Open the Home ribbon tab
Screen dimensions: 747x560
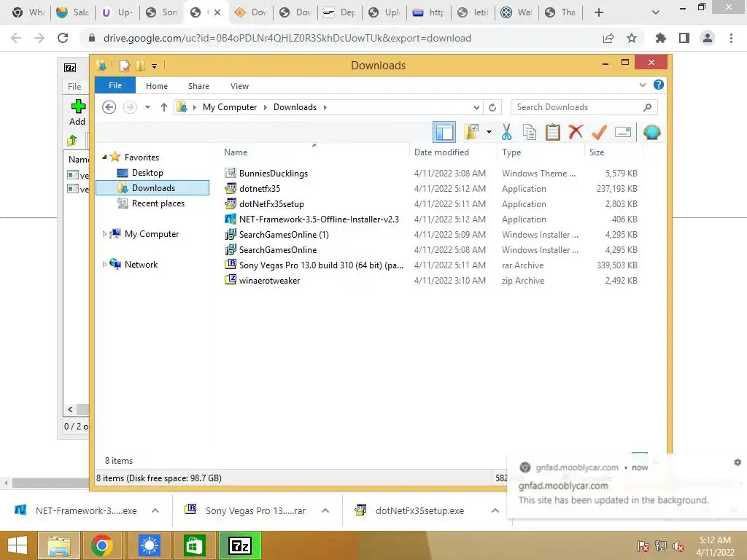pos(157,86)
